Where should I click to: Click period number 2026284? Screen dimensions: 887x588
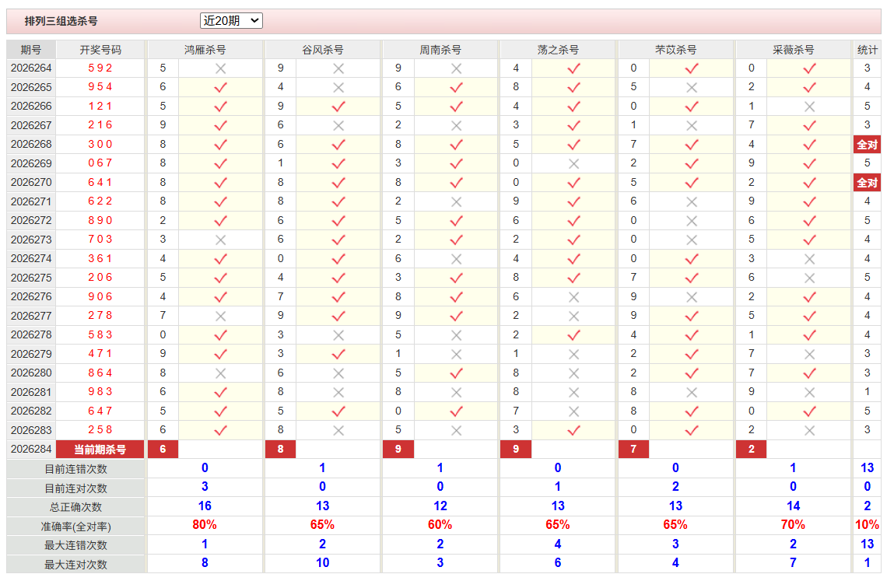[31, 449]
